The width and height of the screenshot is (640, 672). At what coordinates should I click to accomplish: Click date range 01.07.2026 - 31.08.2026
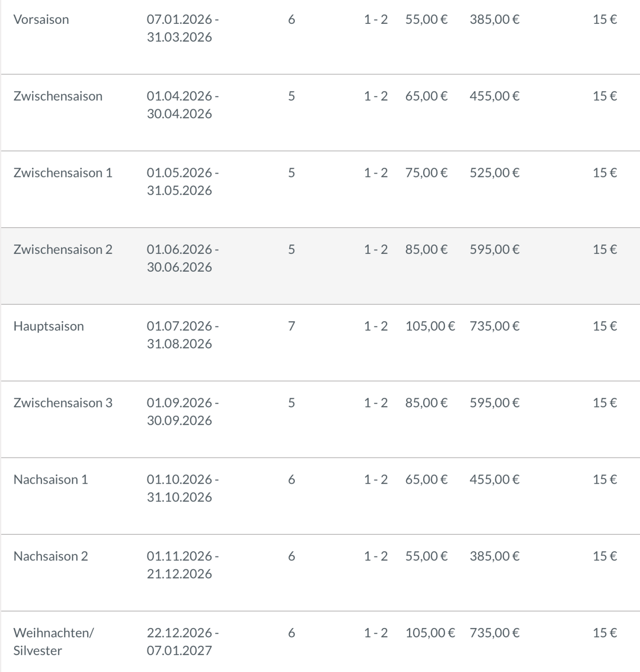coord(182,335)
